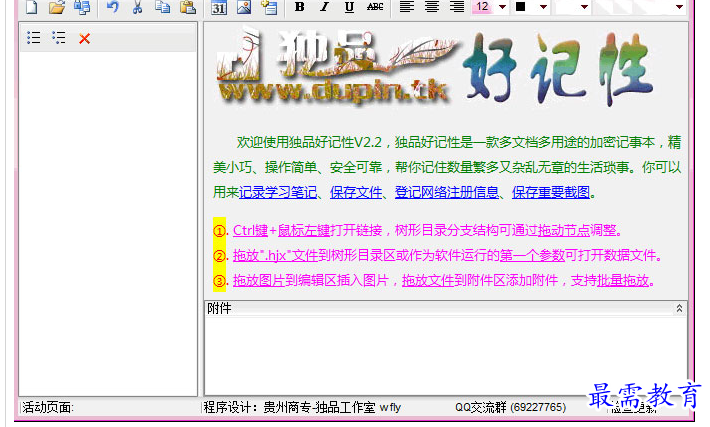This screenshot has width=710, height=427.
Task: Collapse the 附件 attachment panel
Action: (x=679, y=308)
